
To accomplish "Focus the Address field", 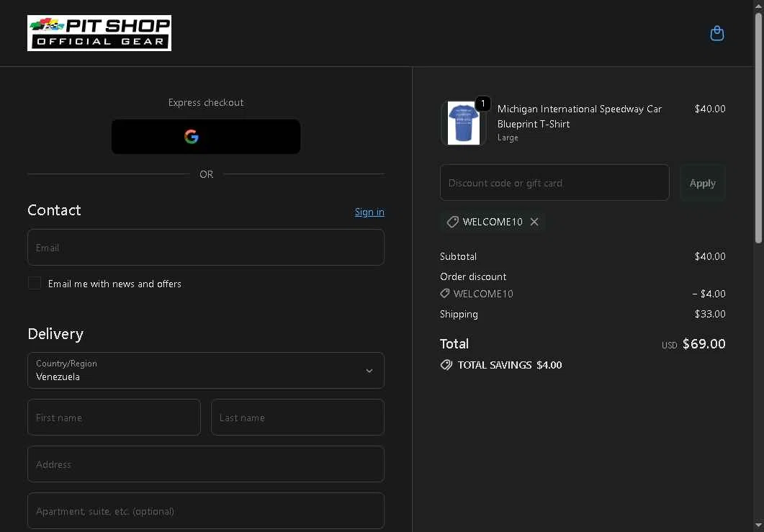I will (x=206, y=464).
